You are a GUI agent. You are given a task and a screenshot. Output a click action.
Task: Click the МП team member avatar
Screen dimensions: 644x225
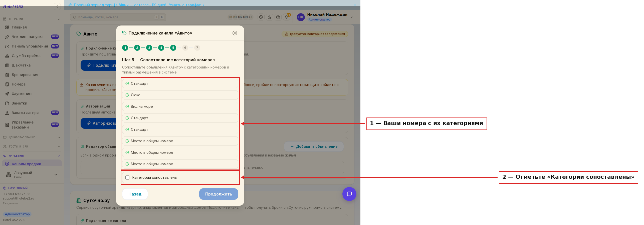[x=245, y=17]
